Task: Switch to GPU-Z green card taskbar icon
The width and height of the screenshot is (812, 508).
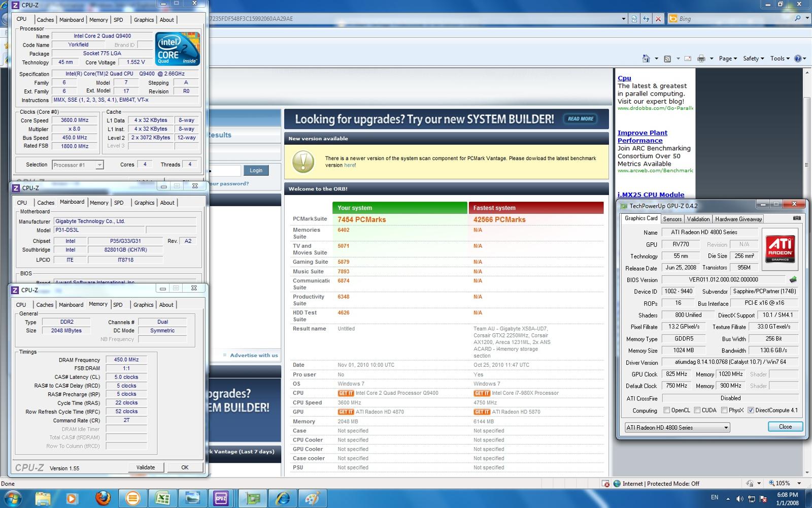Action: coord(252,499)
